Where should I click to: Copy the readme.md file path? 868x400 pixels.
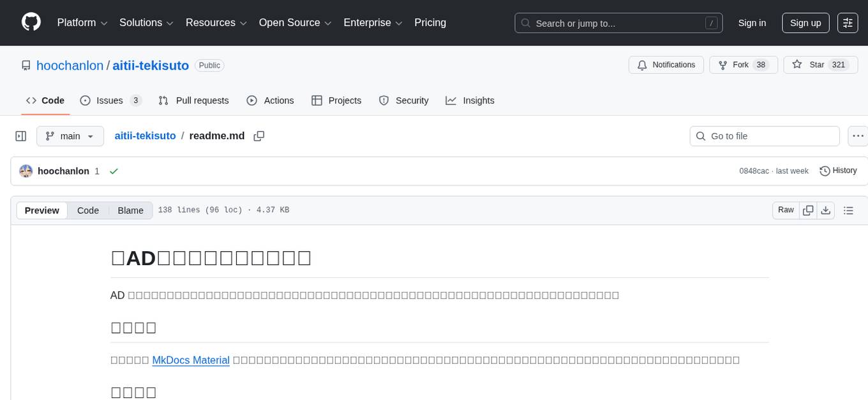click(258, 136)
